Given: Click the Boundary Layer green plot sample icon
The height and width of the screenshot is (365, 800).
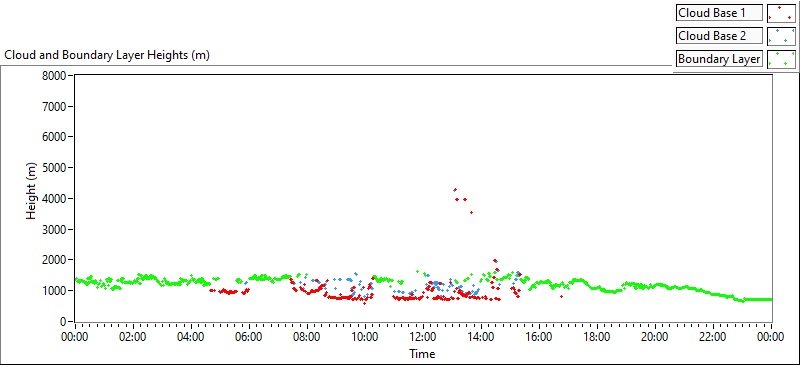Looking at the screenshot, I should [781, 59].
